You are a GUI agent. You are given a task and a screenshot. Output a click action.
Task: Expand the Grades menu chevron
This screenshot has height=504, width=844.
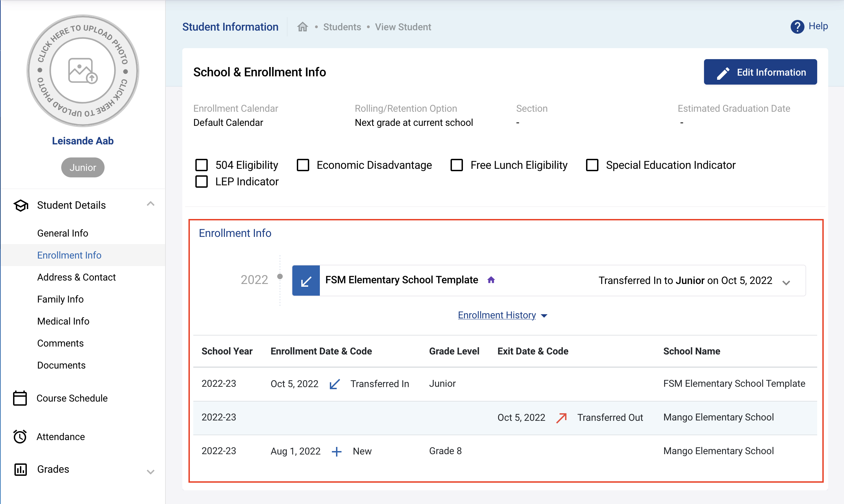coord(150,472)
